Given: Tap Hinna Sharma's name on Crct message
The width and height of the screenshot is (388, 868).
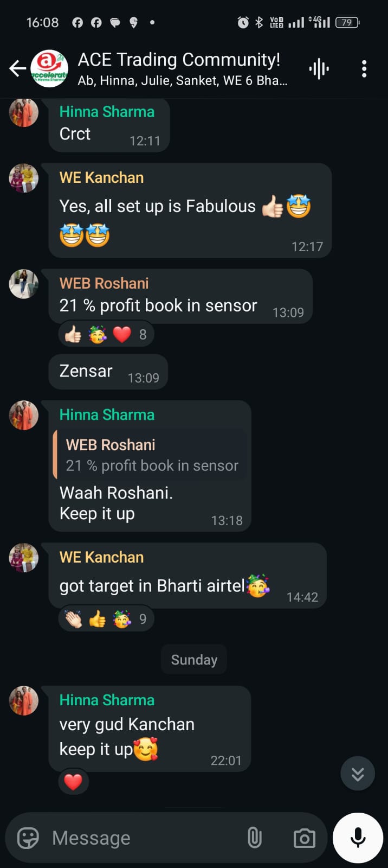Looking at the screenshot, I should [x=107, y=111].
